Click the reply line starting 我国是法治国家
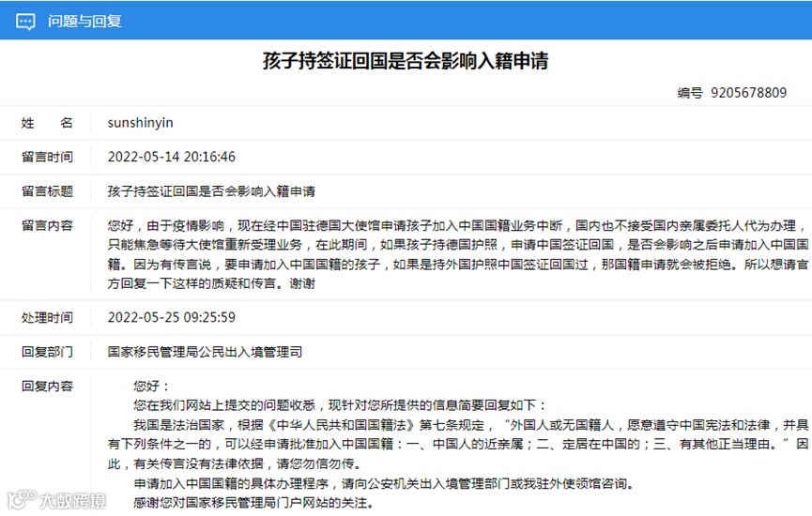Viewport: 812px width, 516px height. [x=458, y=444]
